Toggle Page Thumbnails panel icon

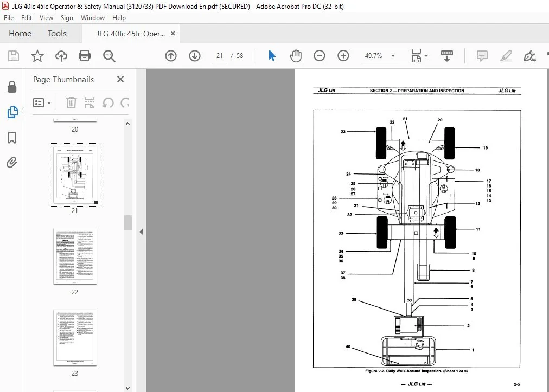tap(12, 112)
